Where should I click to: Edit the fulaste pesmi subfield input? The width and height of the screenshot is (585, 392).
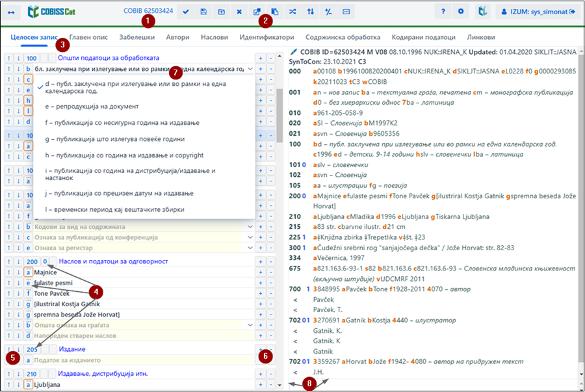point(144,283)
